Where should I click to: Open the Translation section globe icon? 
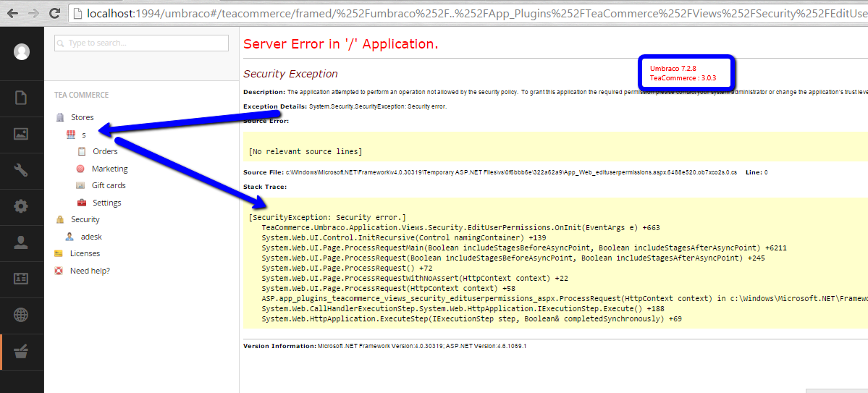click(x=21, y=315)
